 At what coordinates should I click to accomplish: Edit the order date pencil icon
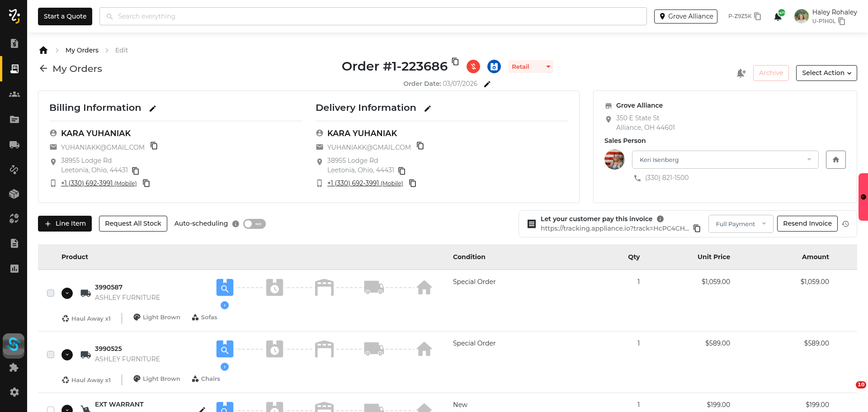487,84
